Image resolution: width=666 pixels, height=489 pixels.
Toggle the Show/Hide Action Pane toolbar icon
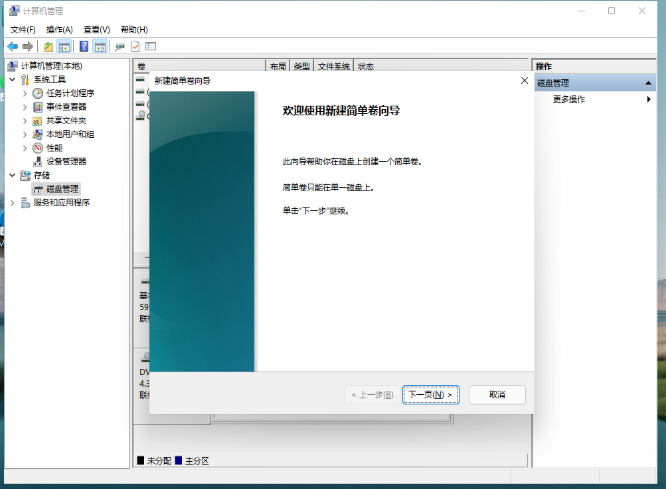(100, 46)
